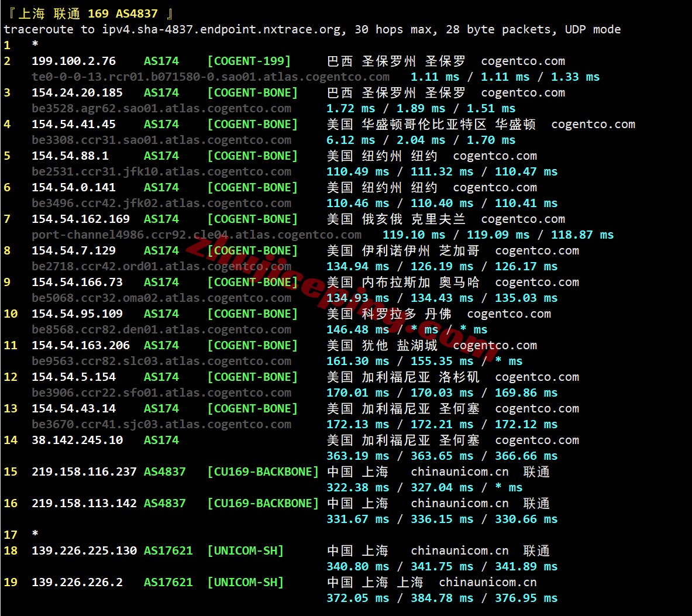Select IP address 38.142.245.10 at hop 14
Viewport: 692px width, 616px height.
click(77, 440)
